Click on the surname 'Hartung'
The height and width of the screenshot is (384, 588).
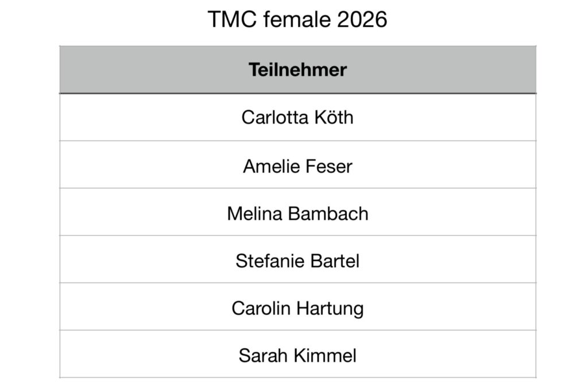(x=330, y=309)
